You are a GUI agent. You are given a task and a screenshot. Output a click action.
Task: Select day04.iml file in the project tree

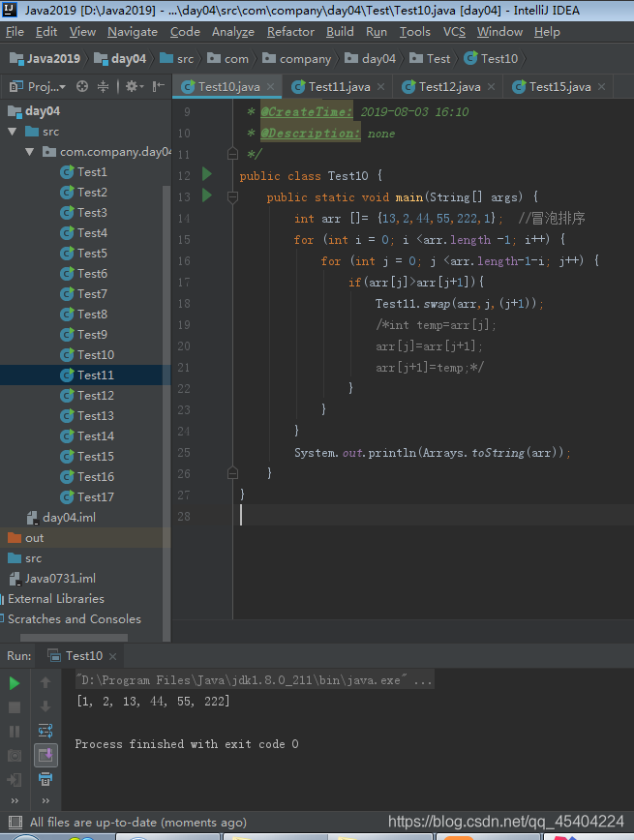(x=62, y=518)
